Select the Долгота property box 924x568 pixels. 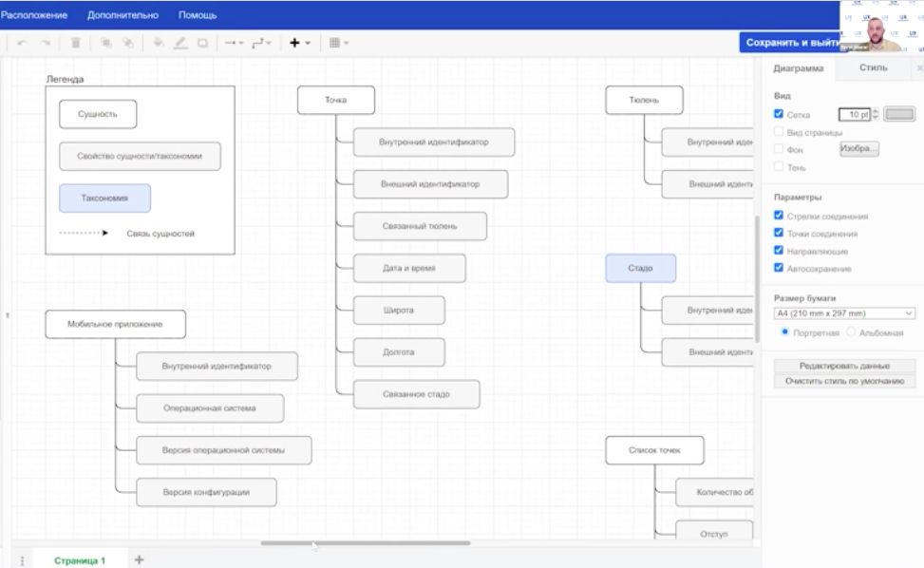pos(399,352)
